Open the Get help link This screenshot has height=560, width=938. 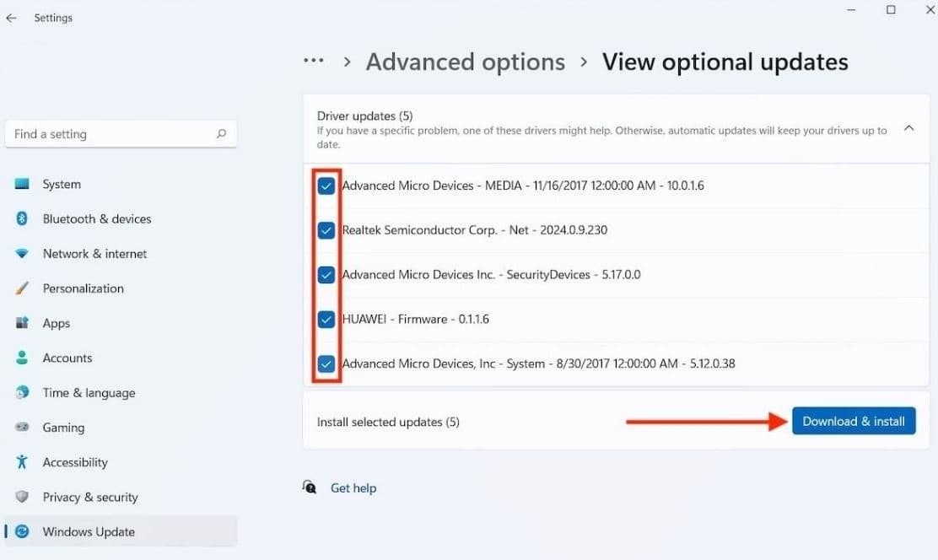(353, 487)
